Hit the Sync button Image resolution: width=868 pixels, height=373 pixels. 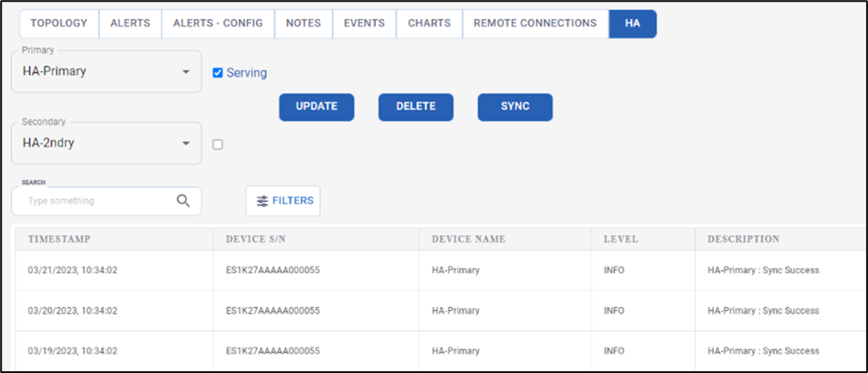click(514, 107)
